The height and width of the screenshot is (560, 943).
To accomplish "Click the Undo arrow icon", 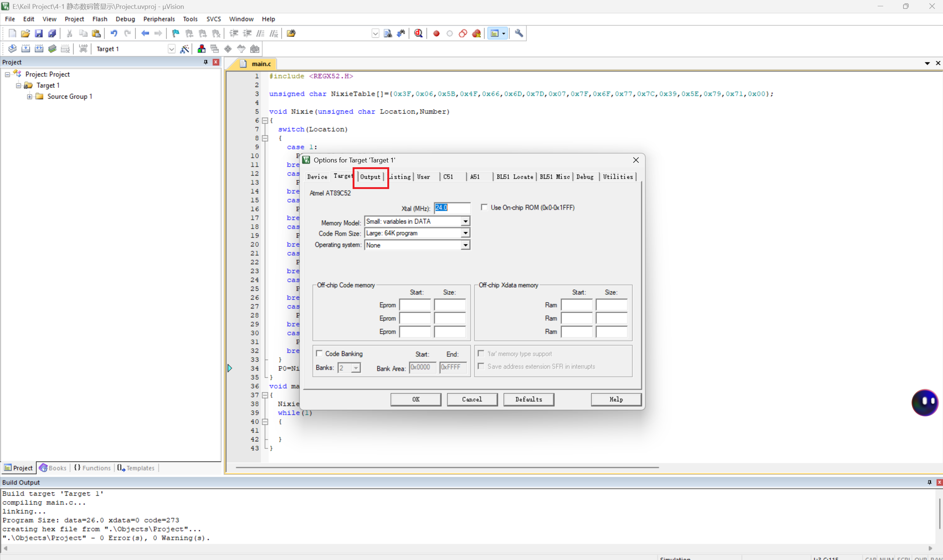I will coord(114,33).
